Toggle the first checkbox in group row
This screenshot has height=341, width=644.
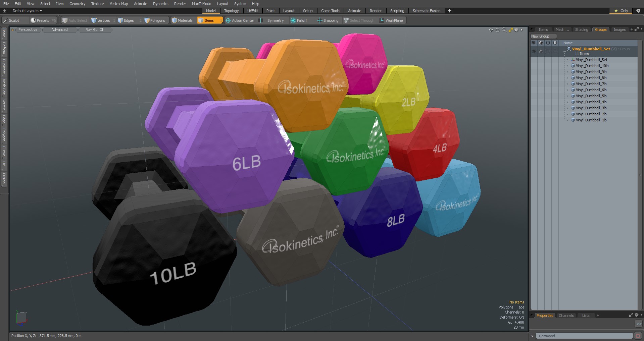[x=548, y=51]
